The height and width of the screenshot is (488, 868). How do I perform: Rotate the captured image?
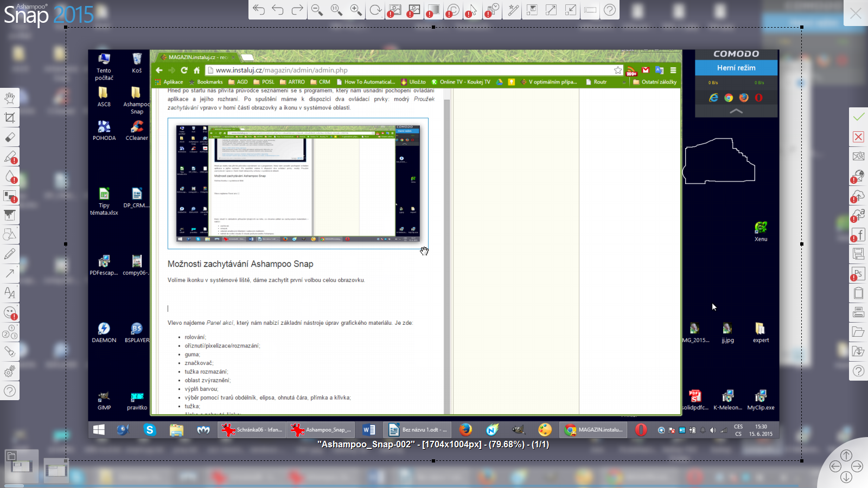[x=375, y=10]
